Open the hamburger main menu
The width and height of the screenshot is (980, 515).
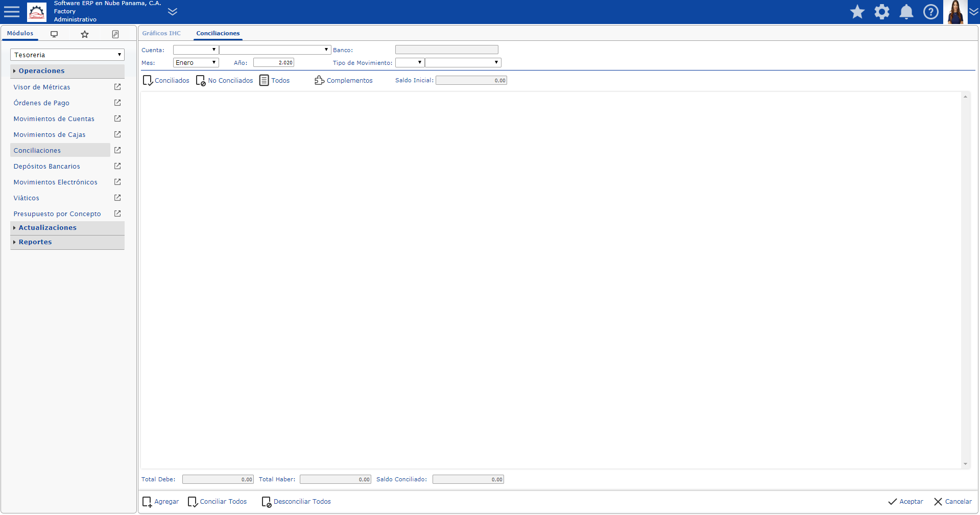(12, 12)
